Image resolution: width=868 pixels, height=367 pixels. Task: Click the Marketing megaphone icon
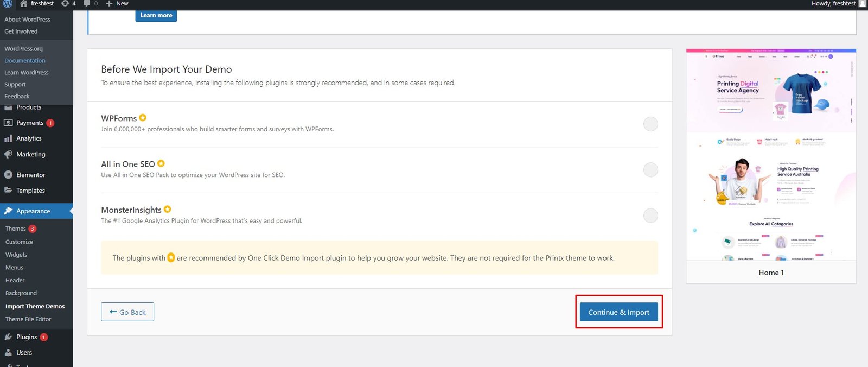pyautogui.click(x=8, y=154)
